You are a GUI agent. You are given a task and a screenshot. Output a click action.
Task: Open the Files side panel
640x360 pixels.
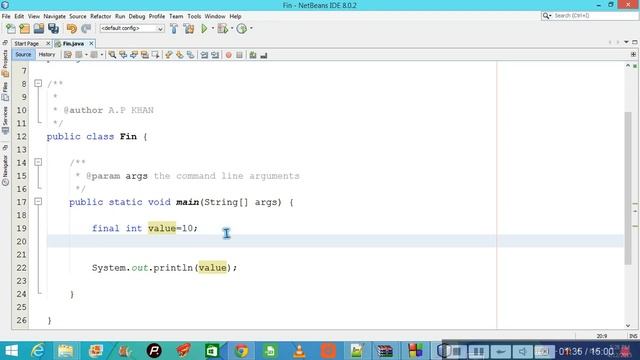(x=5, y=91)
